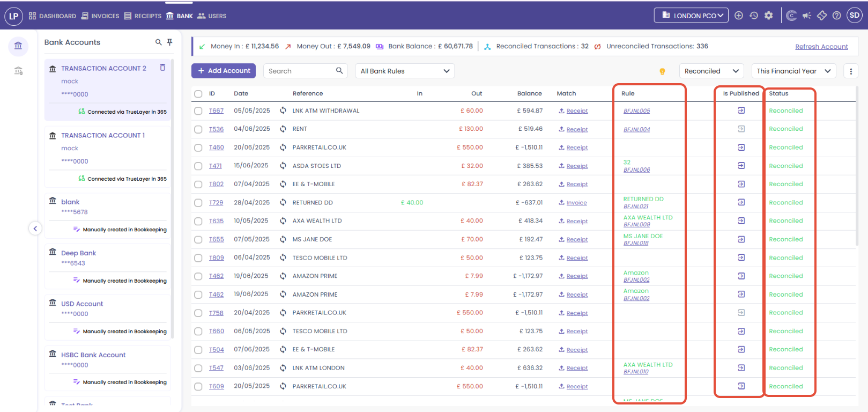Select the USD Account entry

[108, 317]
